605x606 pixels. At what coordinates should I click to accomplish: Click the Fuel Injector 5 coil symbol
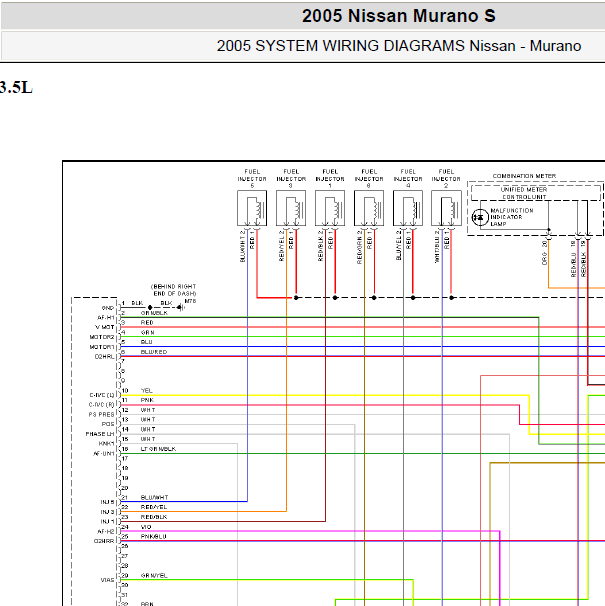click(252, 208)
